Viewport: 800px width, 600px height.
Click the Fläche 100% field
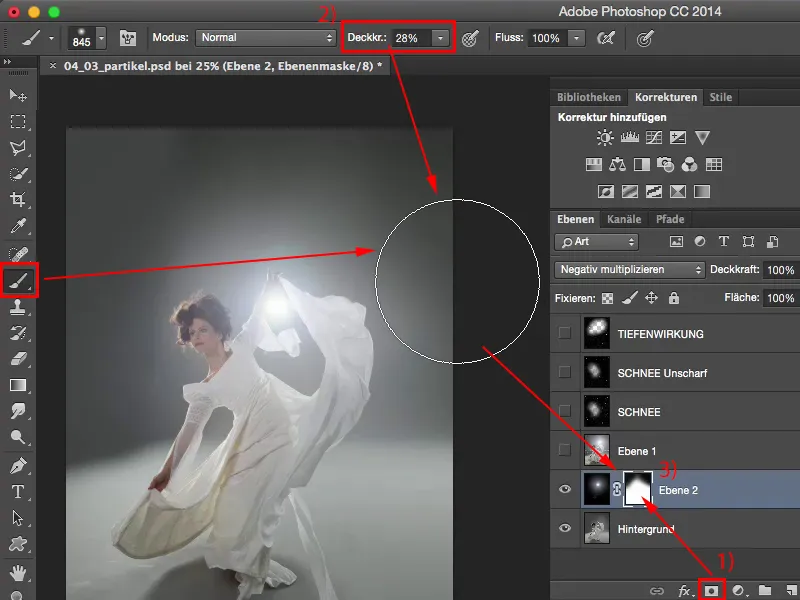tap(781, 298)
